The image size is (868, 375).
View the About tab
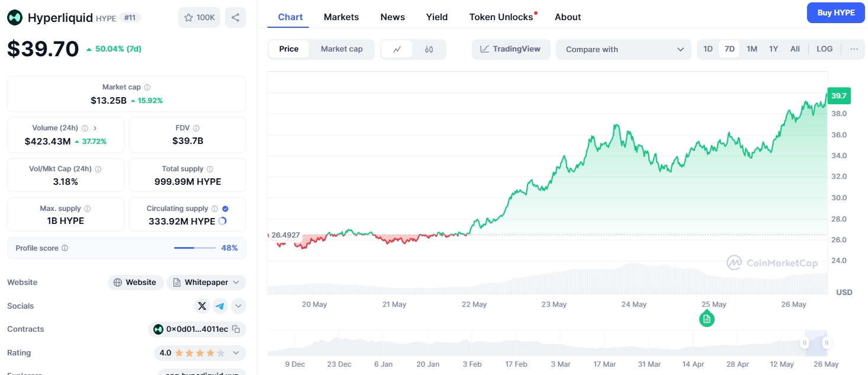pos(568,17)
